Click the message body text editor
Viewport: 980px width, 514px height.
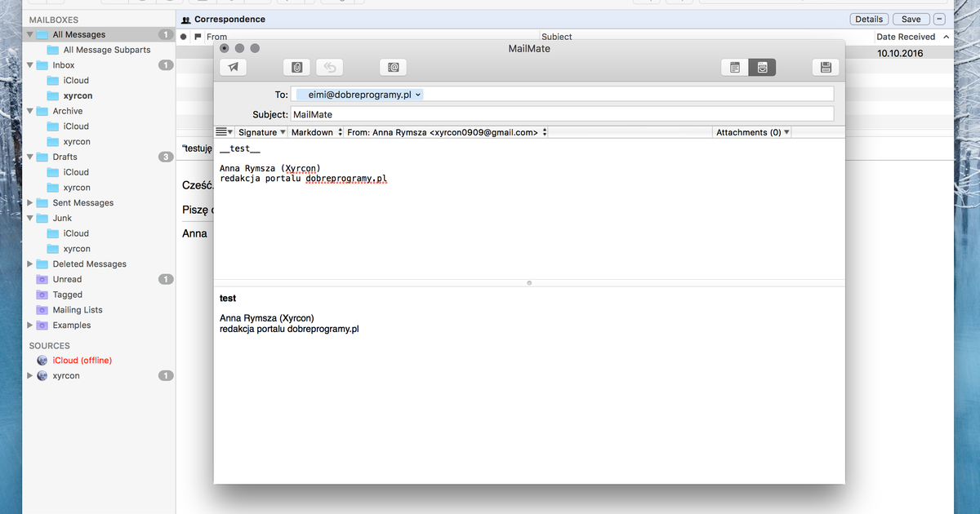click(x=529, y=208)
